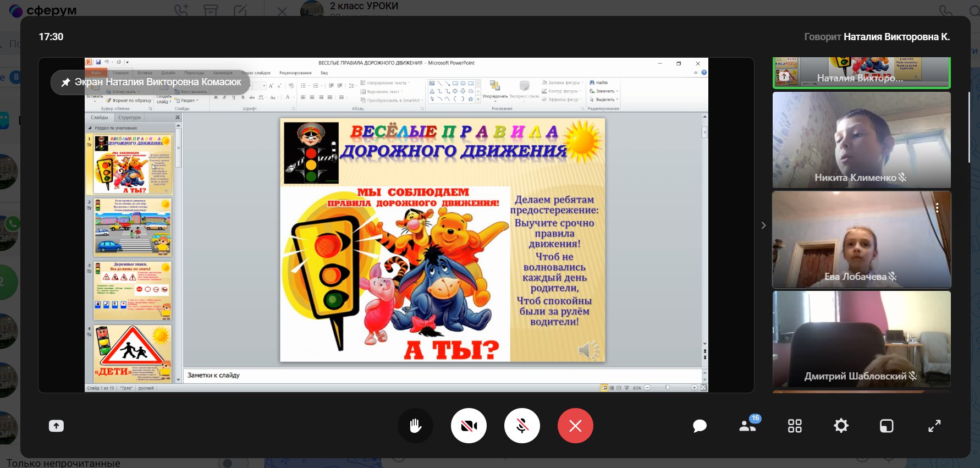This screenshot has width=980, height=468.
Task: Select the right arrow shape
Action: pyautogui.click(x=455, y=91)
